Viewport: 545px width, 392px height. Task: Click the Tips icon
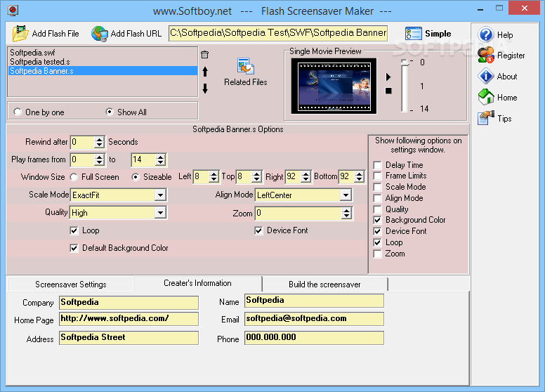[x=485, y=118]
